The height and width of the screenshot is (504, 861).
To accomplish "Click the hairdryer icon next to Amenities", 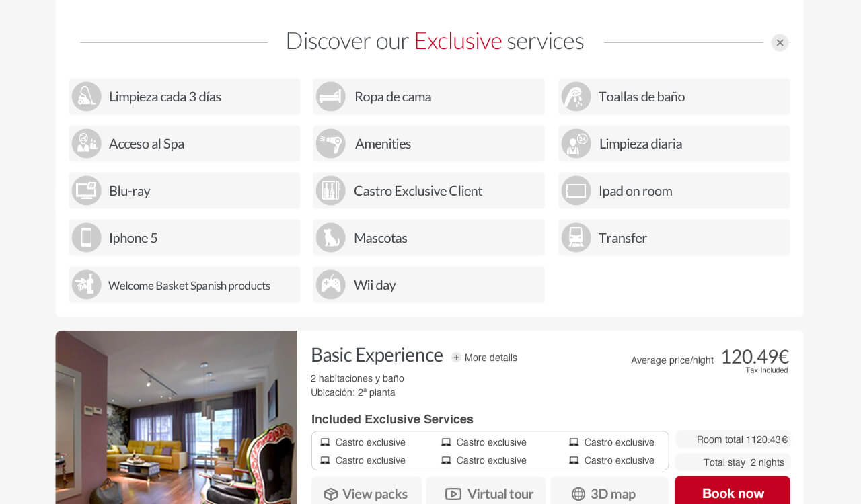I will point(330,144).
